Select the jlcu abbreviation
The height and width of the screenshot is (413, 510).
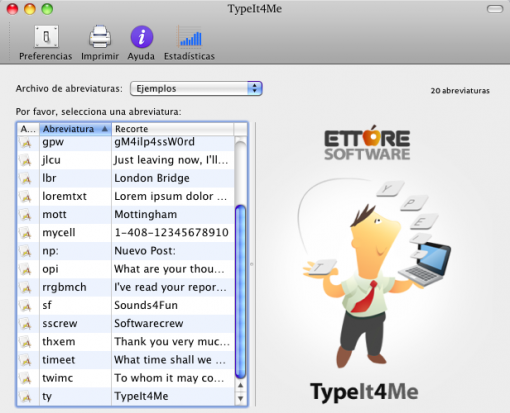[x=51, y=160]
